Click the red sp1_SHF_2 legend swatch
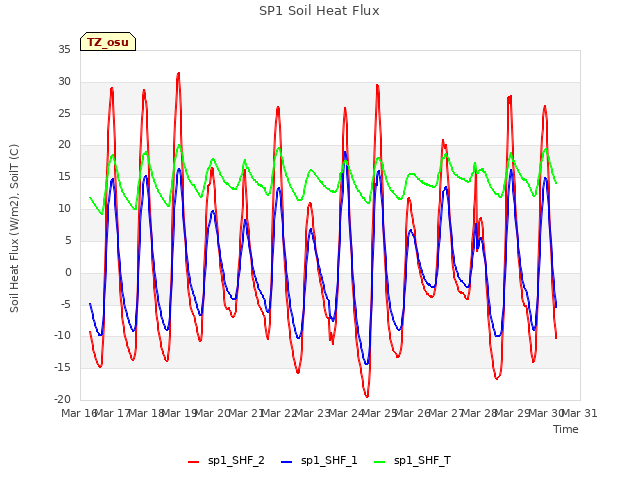This screenshot has width=640, height=480. [x=193, y=462]
